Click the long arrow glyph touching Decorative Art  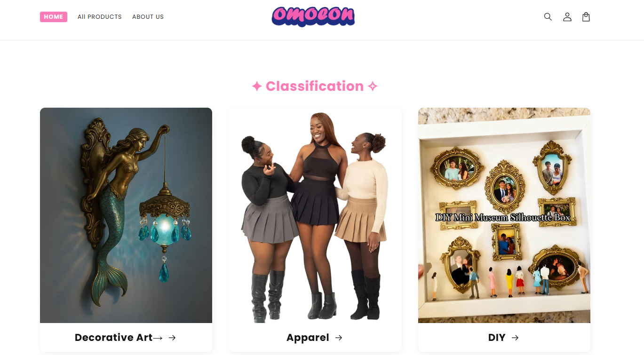coord(158,338)
